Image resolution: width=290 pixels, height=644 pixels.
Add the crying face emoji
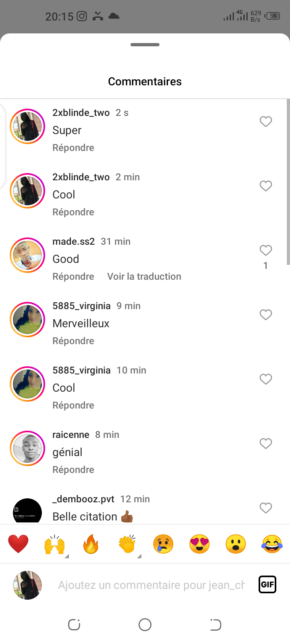163,544
